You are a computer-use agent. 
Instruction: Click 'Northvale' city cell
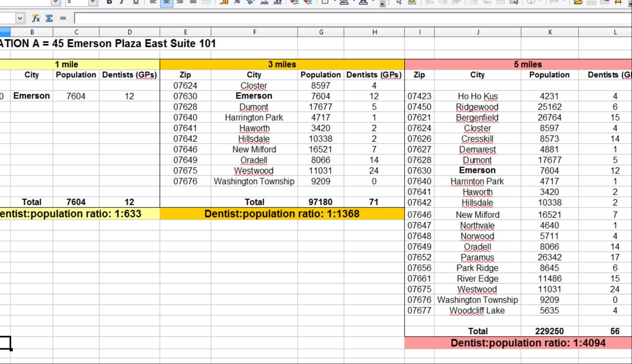[478, 225]
